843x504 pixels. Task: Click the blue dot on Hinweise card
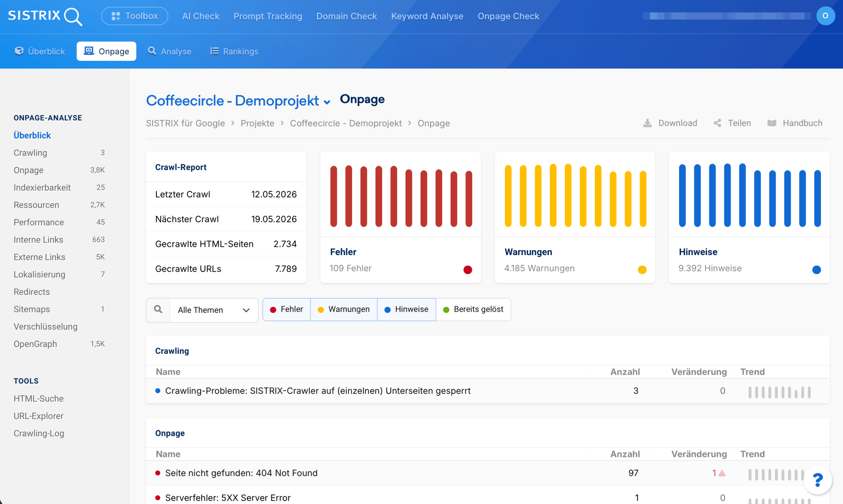pos(817,270)
